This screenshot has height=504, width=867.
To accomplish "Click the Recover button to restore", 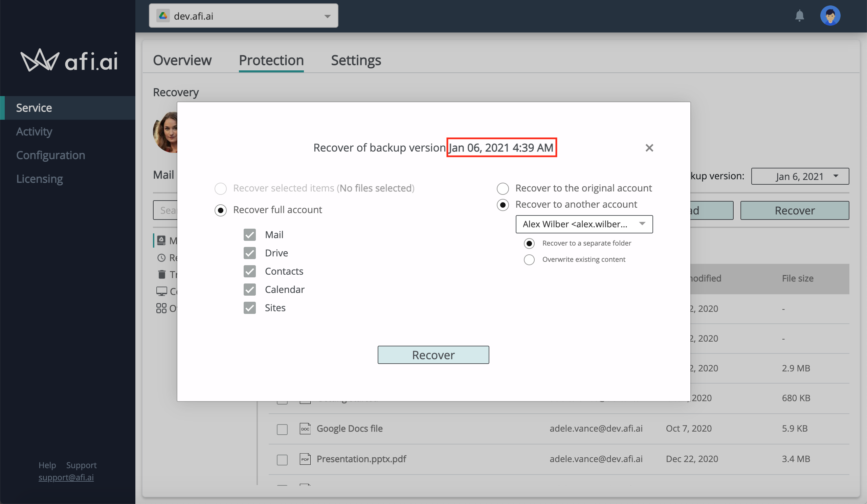I will tap(432, 354).
